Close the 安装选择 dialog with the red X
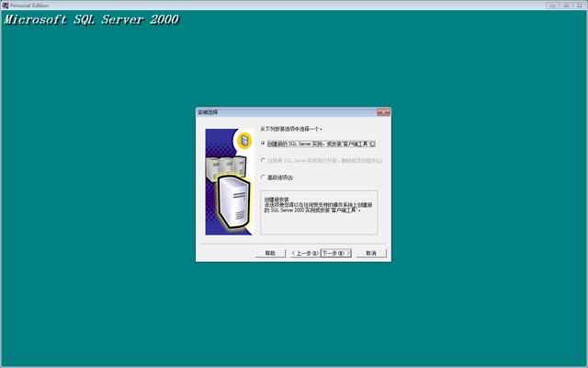Image resolution: width=588 pixels, height=368 pixels. point(384,112)
